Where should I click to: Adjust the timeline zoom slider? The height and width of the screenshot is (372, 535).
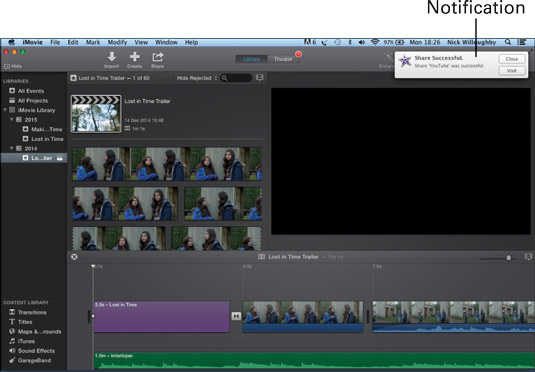508,258
